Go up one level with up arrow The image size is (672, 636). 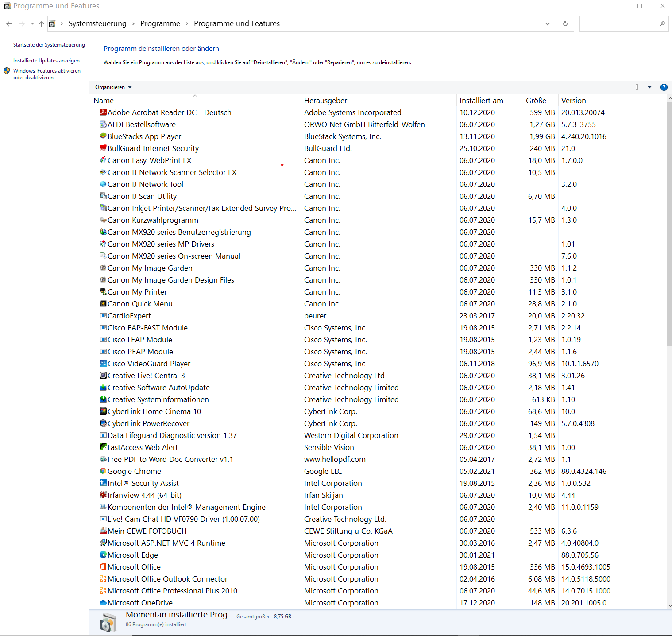point(42,24)
